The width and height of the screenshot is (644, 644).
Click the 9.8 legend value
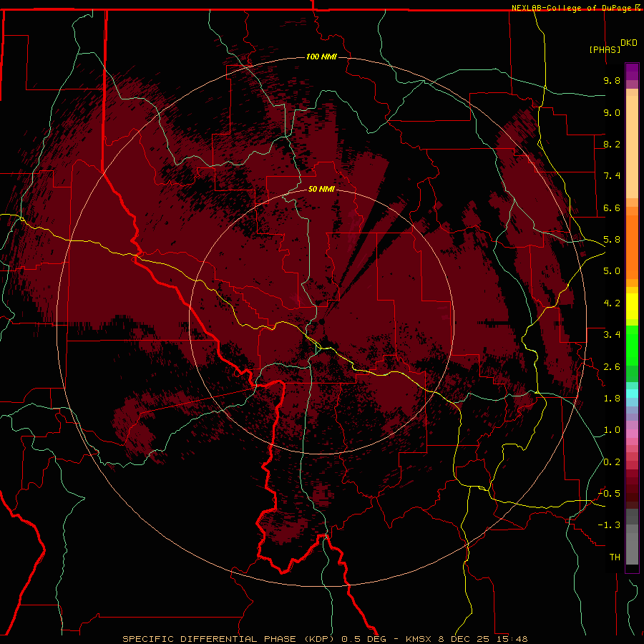612,80
